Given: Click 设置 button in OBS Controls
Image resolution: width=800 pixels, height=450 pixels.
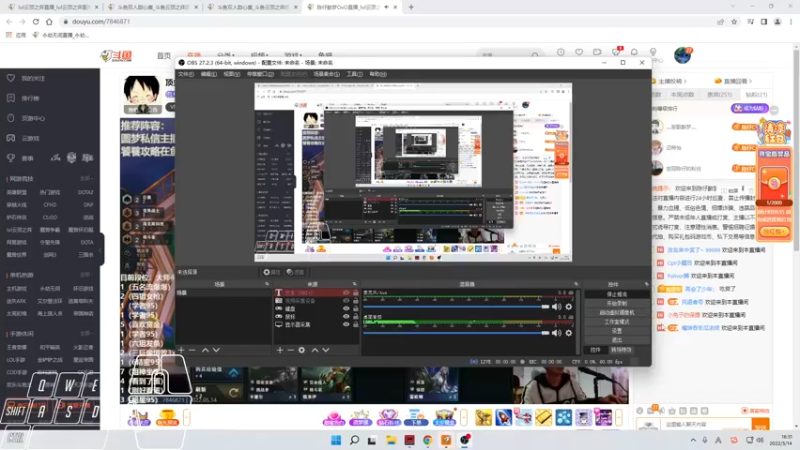Looking at the screenshot, I should [x=617, y=331].
